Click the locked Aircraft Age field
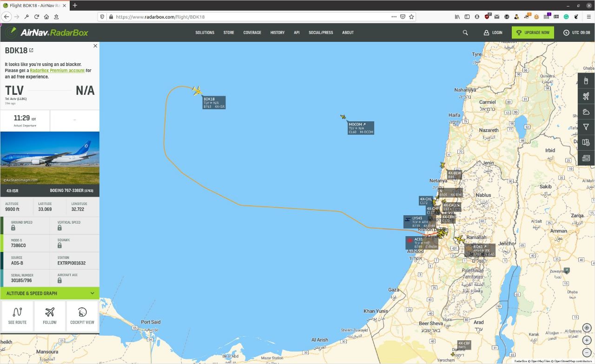 click(x=74, y=278)
